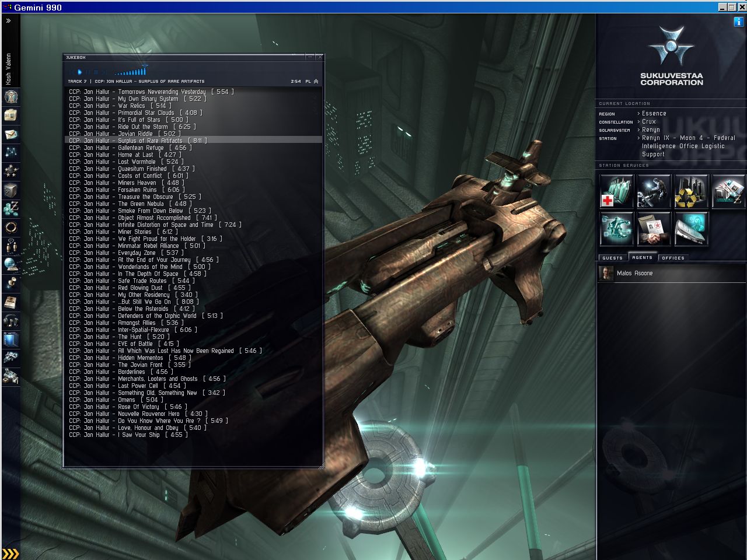Open the Journal book icon
The width and height of the screenshot is (747, 560).
[11, 302]
